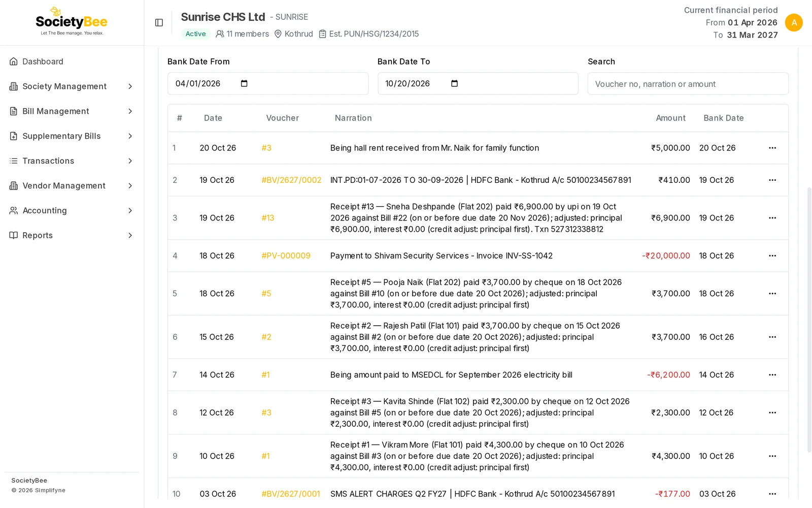The height and width of the screenshot is (508, 812).
Task: Click the Voucher column header
Action: [282, 118]
